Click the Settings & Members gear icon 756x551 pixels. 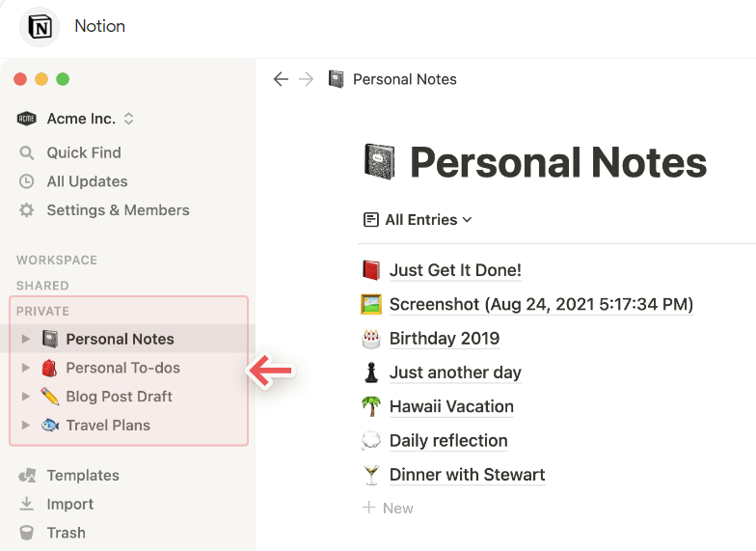click(27, 210)
